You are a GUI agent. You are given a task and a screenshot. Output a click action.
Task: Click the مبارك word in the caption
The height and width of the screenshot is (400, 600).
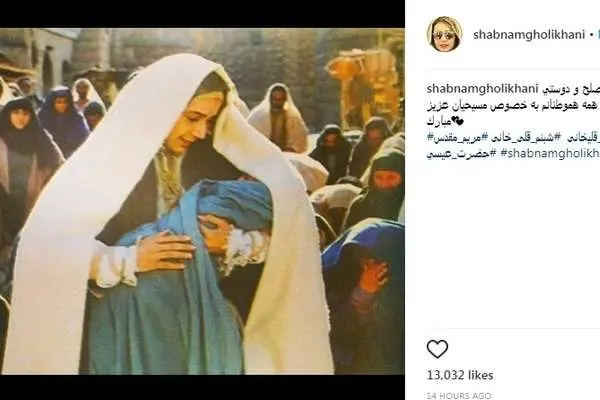point(439,122)
